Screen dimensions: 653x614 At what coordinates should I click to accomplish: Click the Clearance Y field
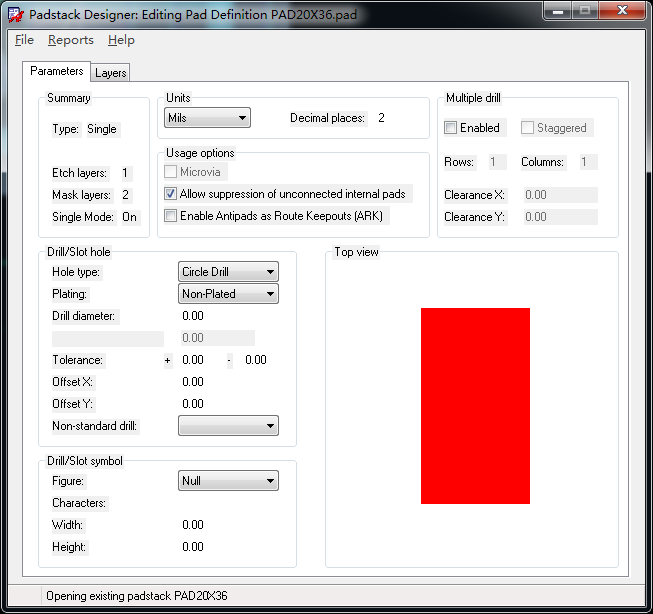pos(561,217)
